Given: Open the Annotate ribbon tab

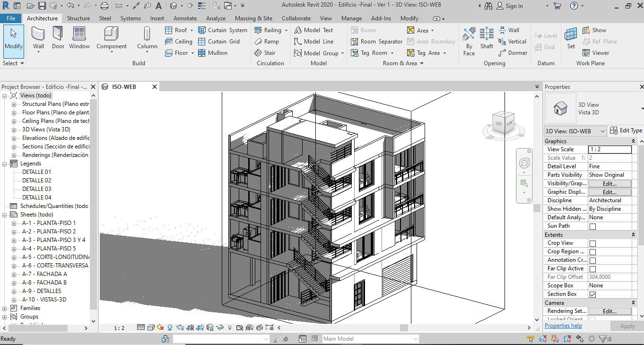Looking at the screenshot, I should (x=185, y=18).
